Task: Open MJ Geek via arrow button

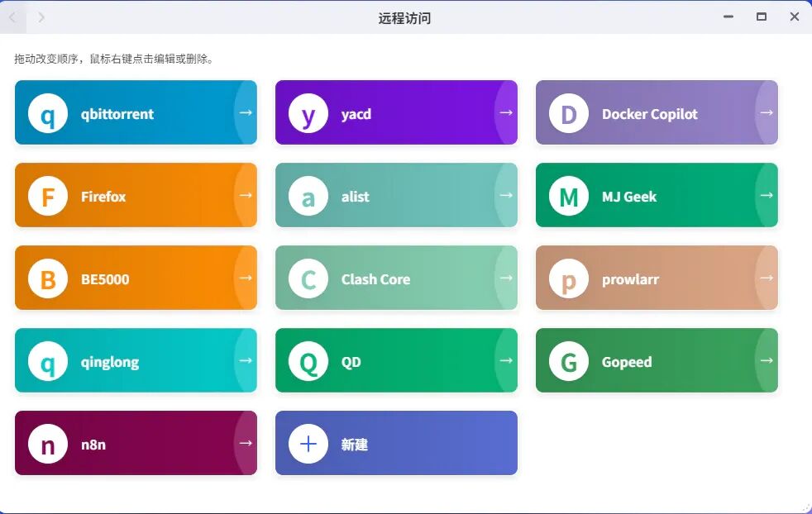Action: [767, 195]
